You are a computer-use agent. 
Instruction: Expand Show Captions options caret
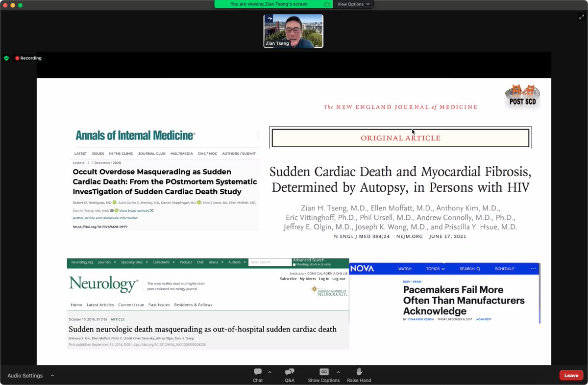338,372
